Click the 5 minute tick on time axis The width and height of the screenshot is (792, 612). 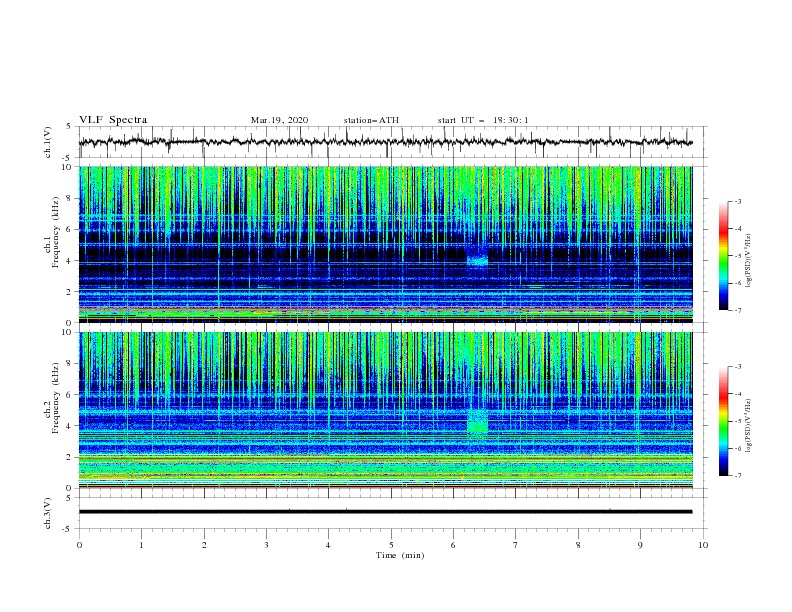point(391,545)
